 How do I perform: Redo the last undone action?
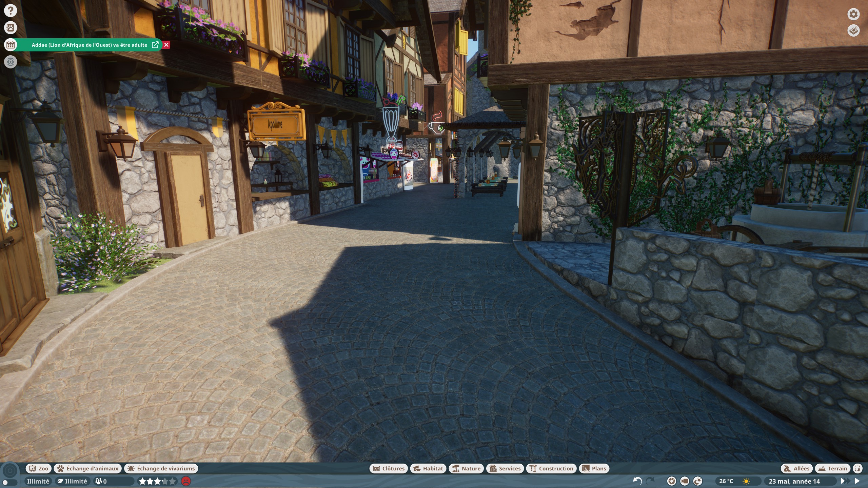click(650, 481)
